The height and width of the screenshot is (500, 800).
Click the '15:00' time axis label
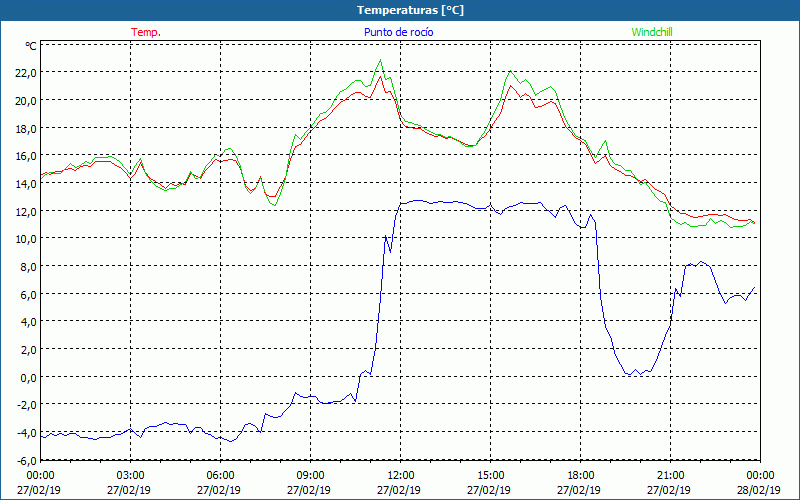click(x=490, y=476)
